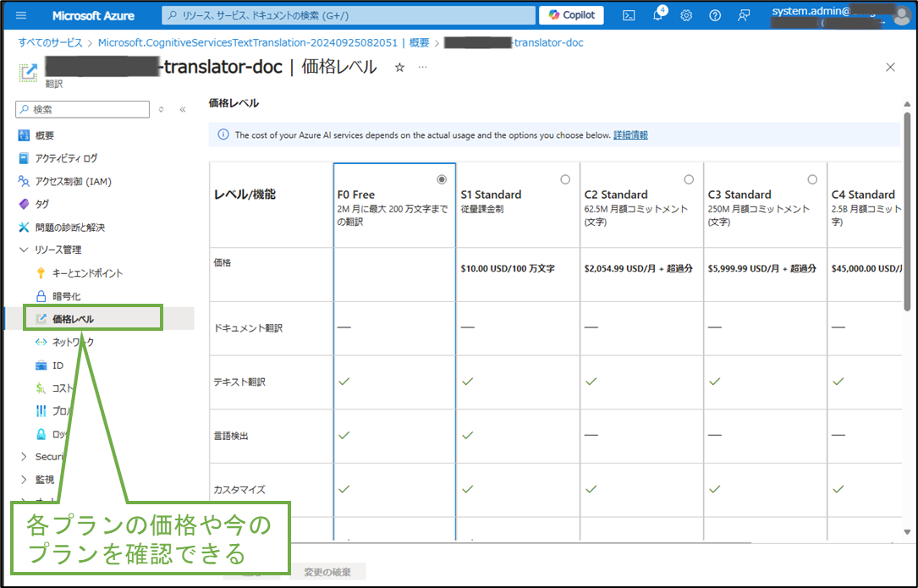918x588 pixels.
Task: Collapse the リソース管理 section
Action: coord(24,250)
